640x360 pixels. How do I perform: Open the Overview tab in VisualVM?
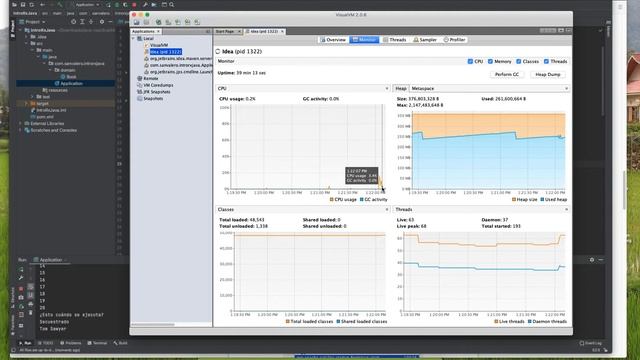coord(333,40)
